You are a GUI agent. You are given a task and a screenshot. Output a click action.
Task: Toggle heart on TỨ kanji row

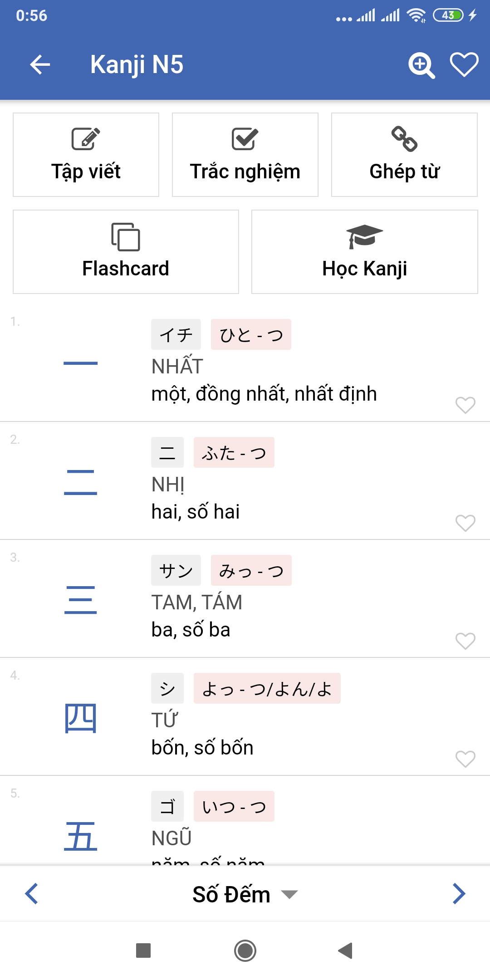coord(465,759)
